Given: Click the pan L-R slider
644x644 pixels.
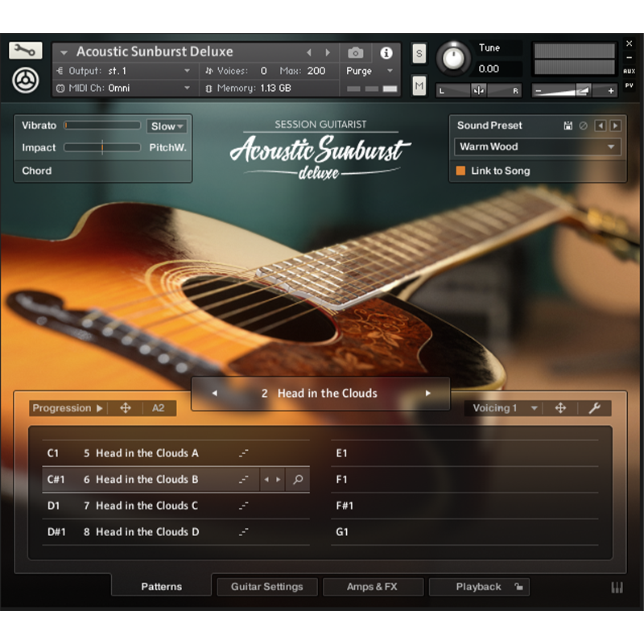Looking at the screenshot, I should 478,90.
